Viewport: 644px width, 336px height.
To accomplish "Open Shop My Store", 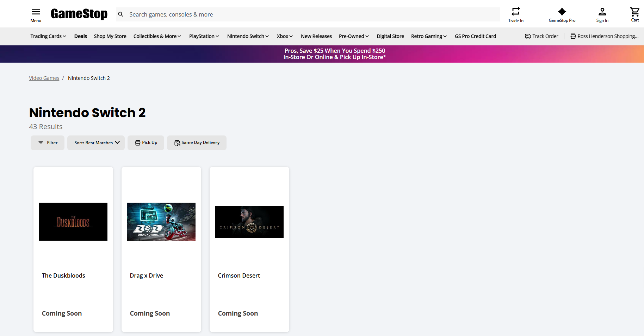I will (110, 36).
